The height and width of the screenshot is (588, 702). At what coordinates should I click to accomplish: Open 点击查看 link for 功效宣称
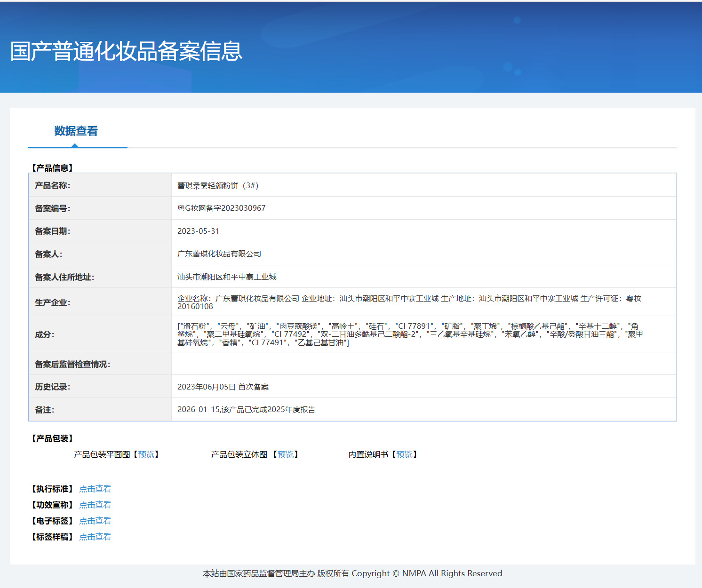coord(95,505)
